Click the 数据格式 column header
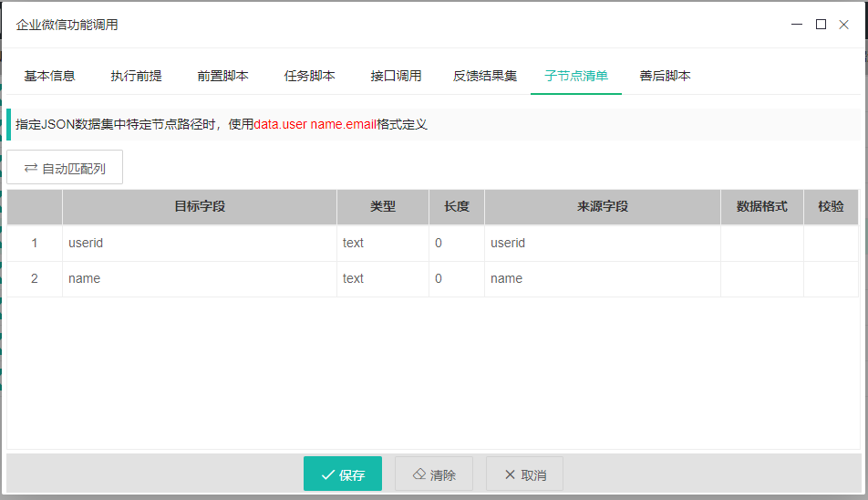The width and height of the screenshot is (868, 500). (761, 206)
